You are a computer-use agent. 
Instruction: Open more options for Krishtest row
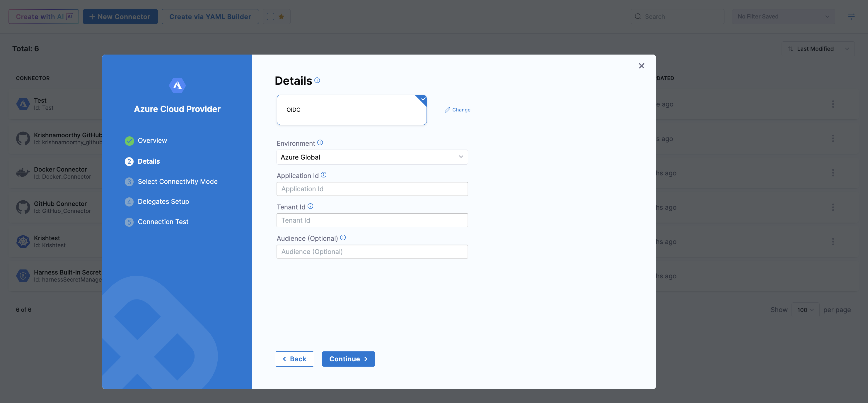[x=833, y=241]
